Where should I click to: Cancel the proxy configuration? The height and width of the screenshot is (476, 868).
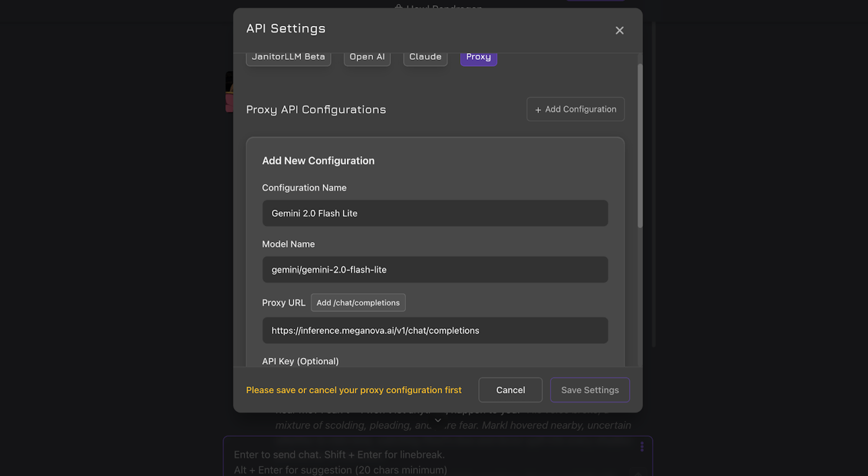[x=510, y=390]
